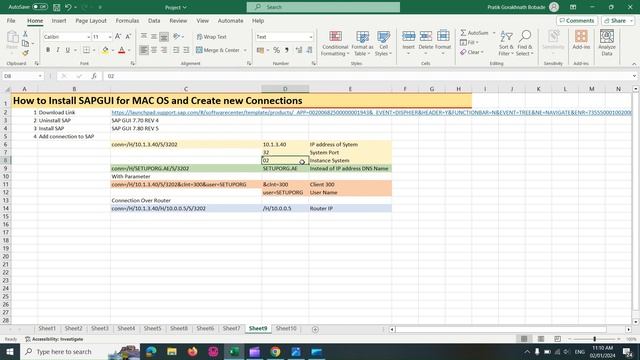This screenshot has width=640, height=360.
Task: Increase font size icon
Action: pyautogui.click(x=118, y=36)
